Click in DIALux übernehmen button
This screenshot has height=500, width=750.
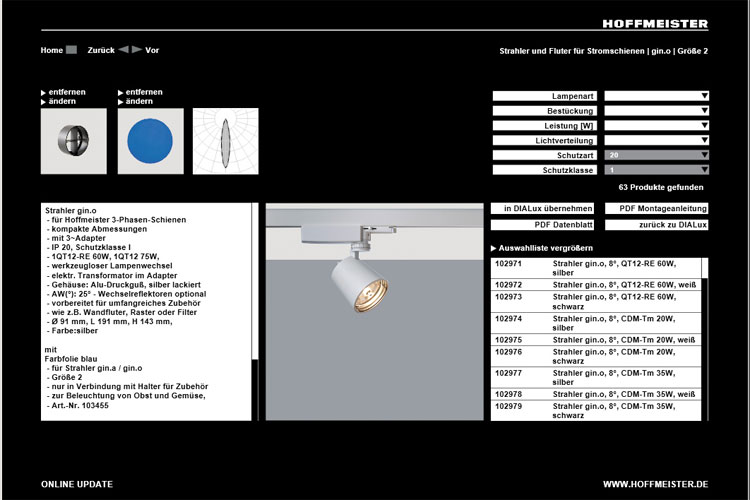[x=542, y=209]
